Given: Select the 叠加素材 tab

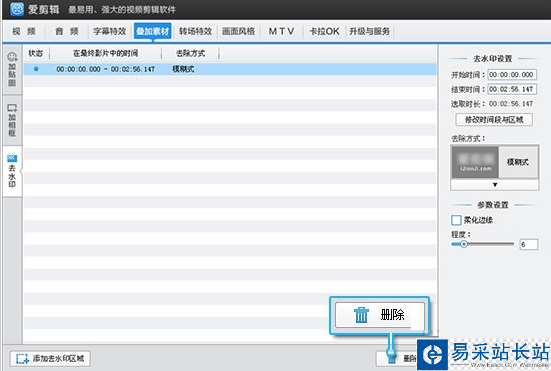Looking at the screenshot, I should click(x=153, y=31).
